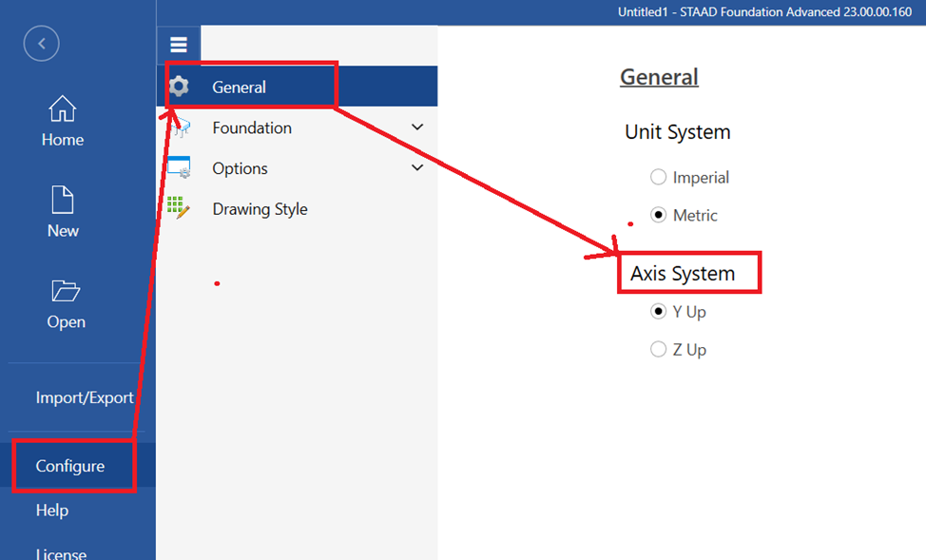This screenshot has width=926, height=560.
Task: Click the New label in sidebar
Action: coord(63,231)
